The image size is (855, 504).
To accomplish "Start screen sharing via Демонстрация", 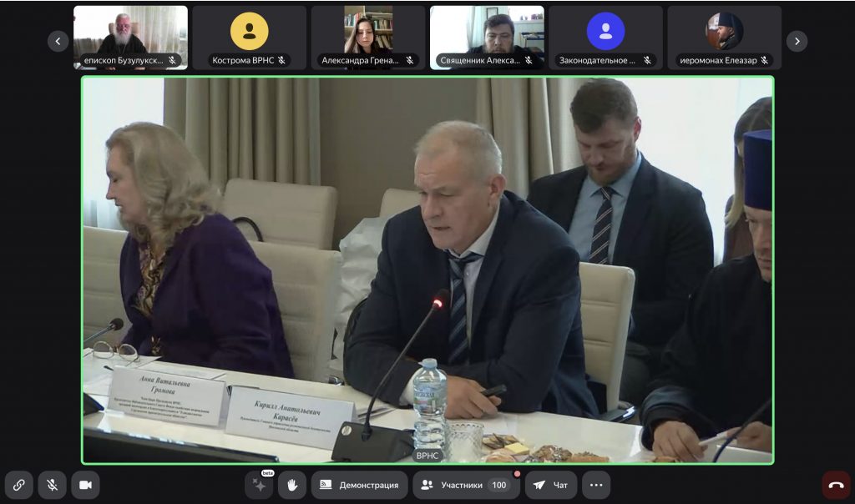I will coord(360,485).
